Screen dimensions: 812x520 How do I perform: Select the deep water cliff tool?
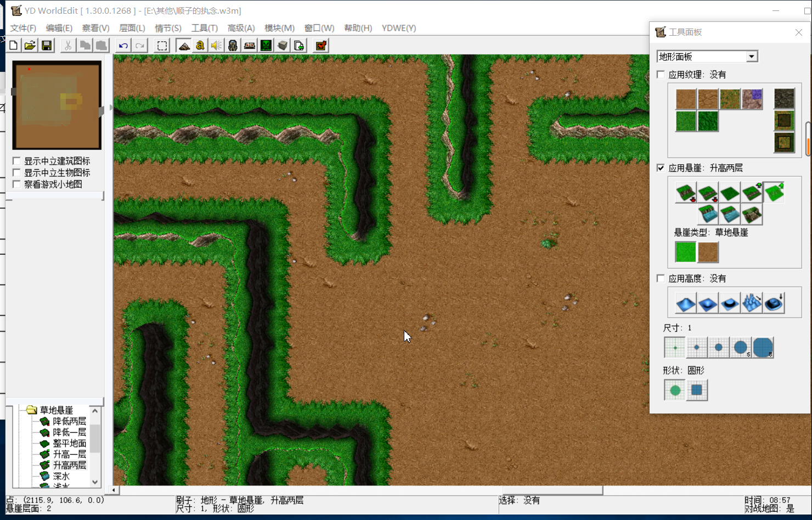pos(708,214)
